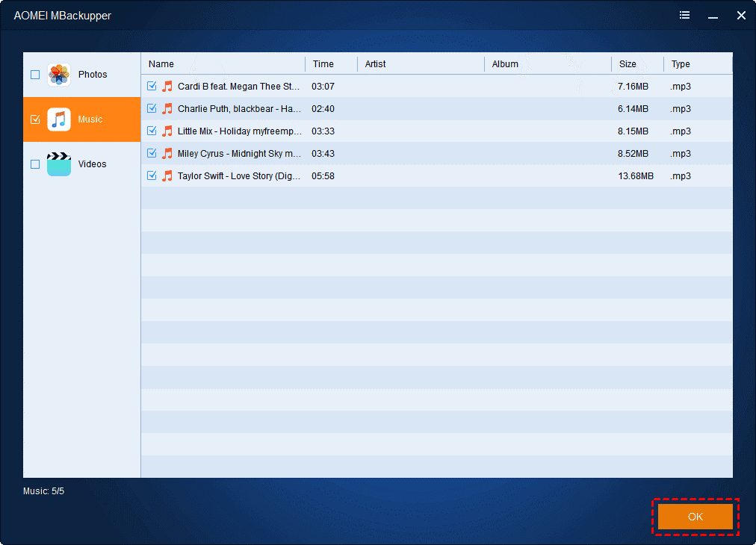Select the Music category label
Screen dimensions: 756x545
pos(90,119)
